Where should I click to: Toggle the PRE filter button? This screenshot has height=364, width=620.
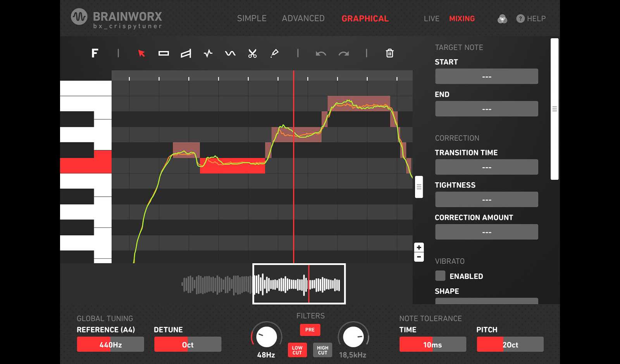(310, 330)
